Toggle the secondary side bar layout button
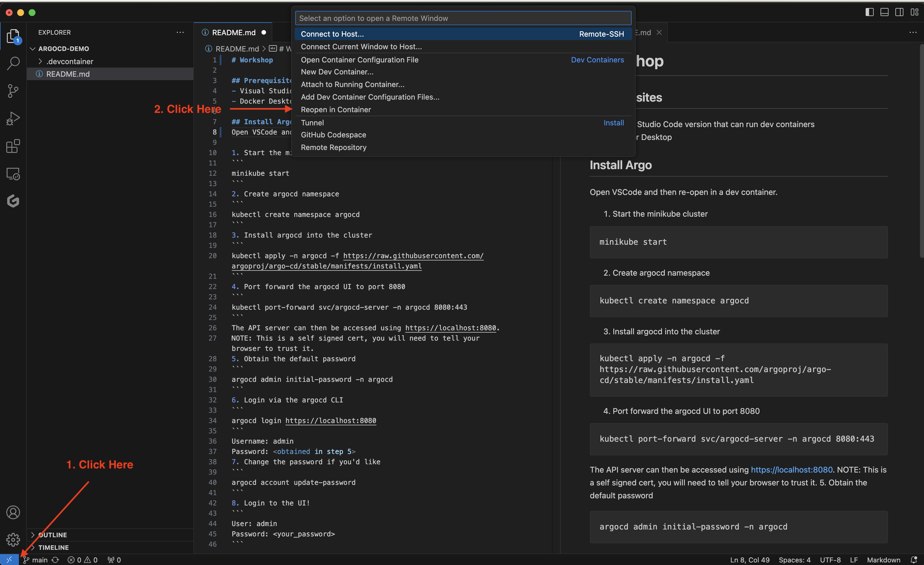Image resolution: width=924 pixels, height=565 pixels. [899, 12]
